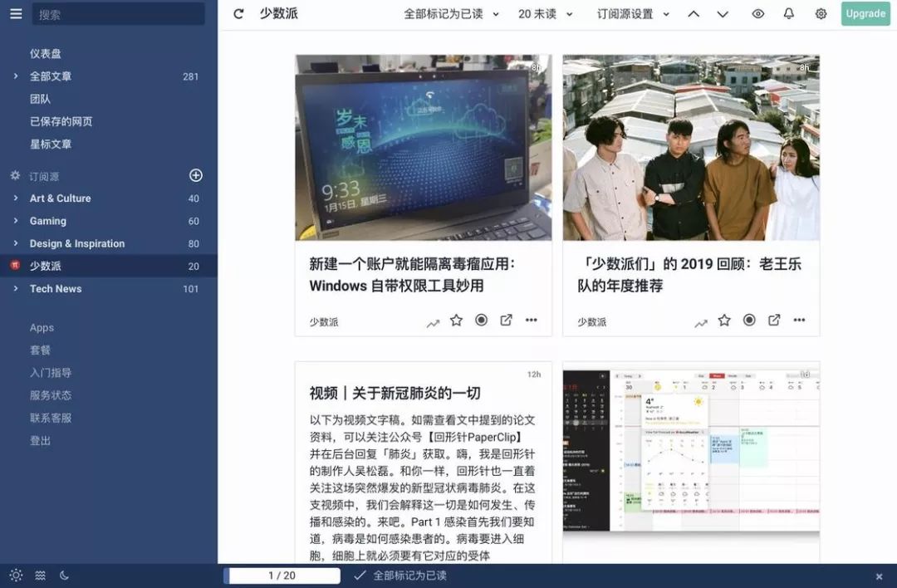
Task: Toggle the eye view mode icon
Action: coord(758,14)
